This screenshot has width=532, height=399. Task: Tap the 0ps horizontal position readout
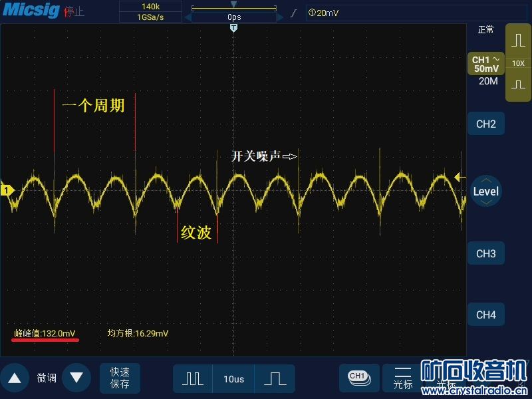(234, 17)
